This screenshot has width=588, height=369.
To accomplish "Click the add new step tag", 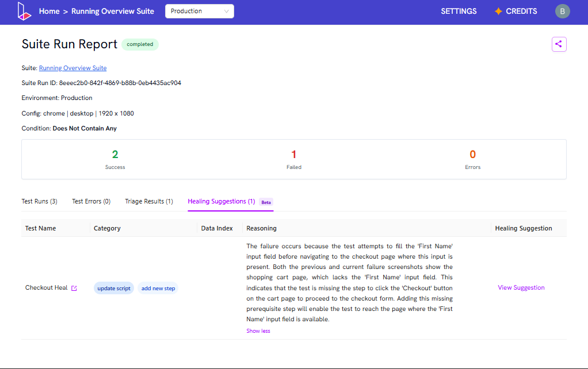I will [158, 288].
